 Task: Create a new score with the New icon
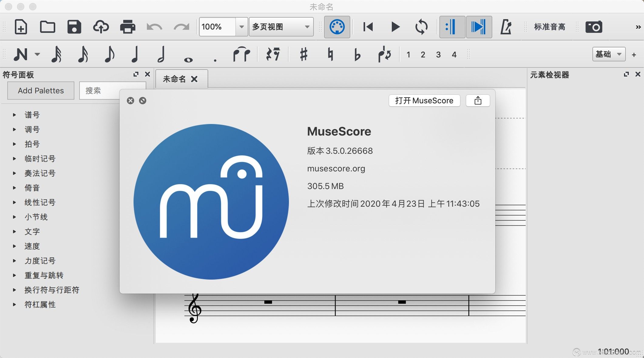21,27
